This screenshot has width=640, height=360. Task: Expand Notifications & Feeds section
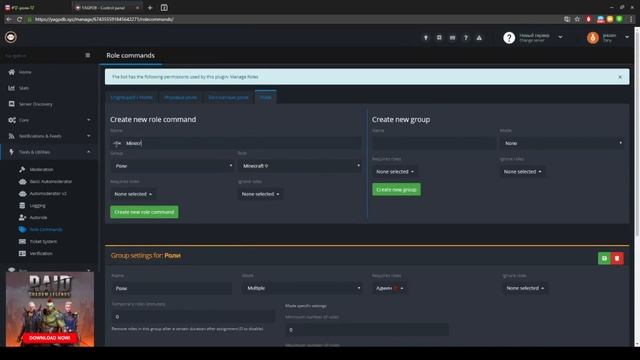[49, 136]
